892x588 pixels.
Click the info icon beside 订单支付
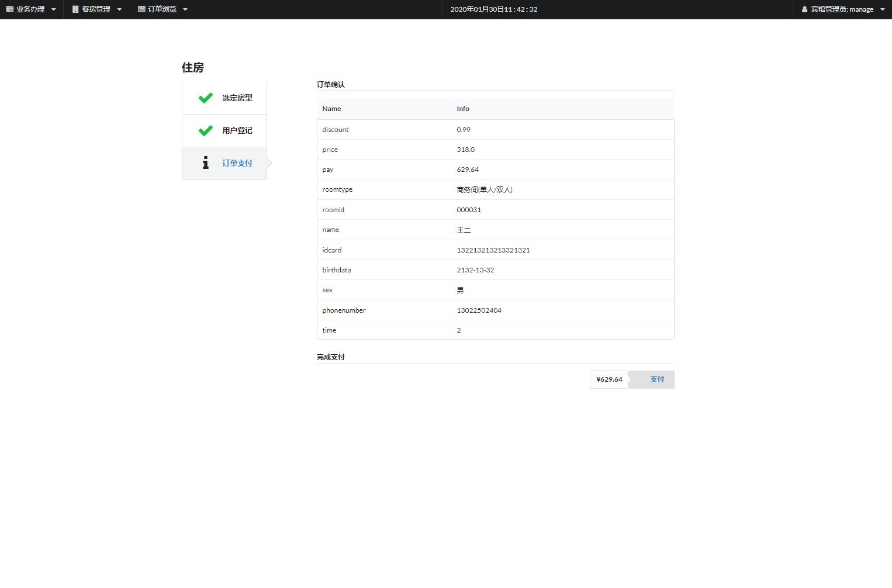(x=205, y=163)
